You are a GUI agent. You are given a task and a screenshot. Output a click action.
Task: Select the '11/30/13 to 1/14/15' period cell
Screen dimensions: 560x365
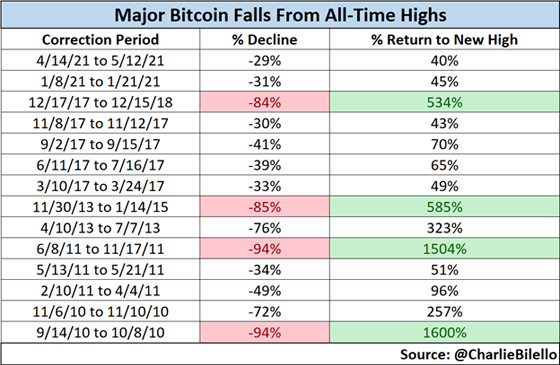point(100,207)
